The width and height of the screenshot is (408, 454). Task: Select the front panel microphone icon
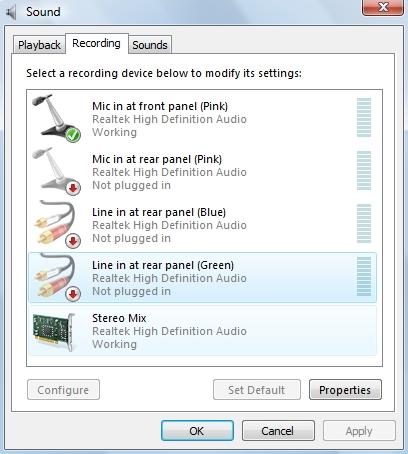[x=56, y=118]
